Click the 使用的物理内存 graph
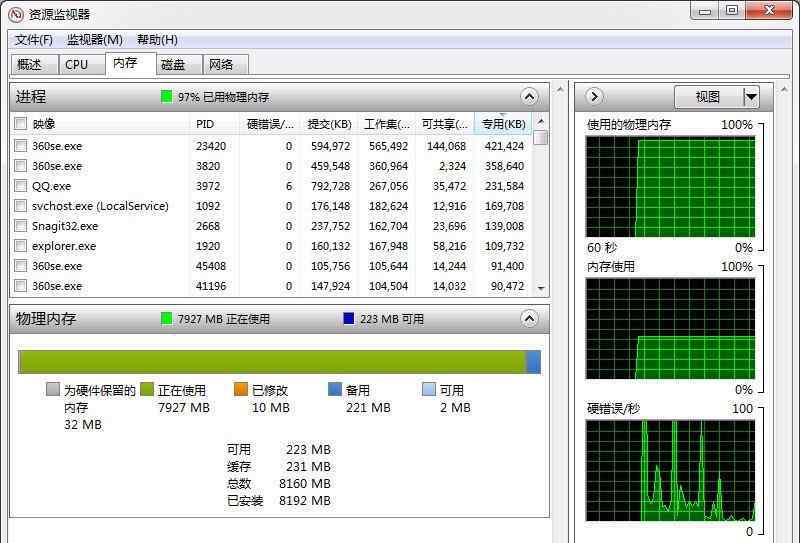The width and height of the screenshot is (800, 543). (x=670, y=187)
